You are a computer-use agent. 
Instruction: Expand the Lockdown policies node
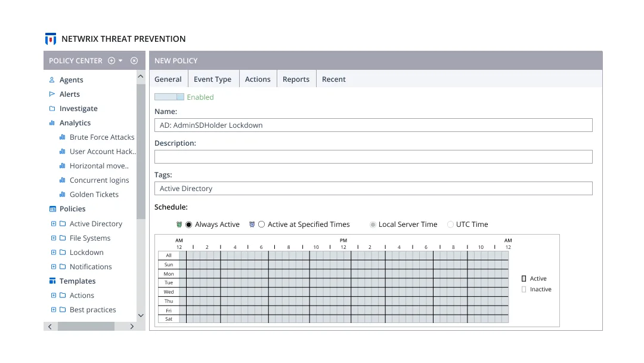54,253
